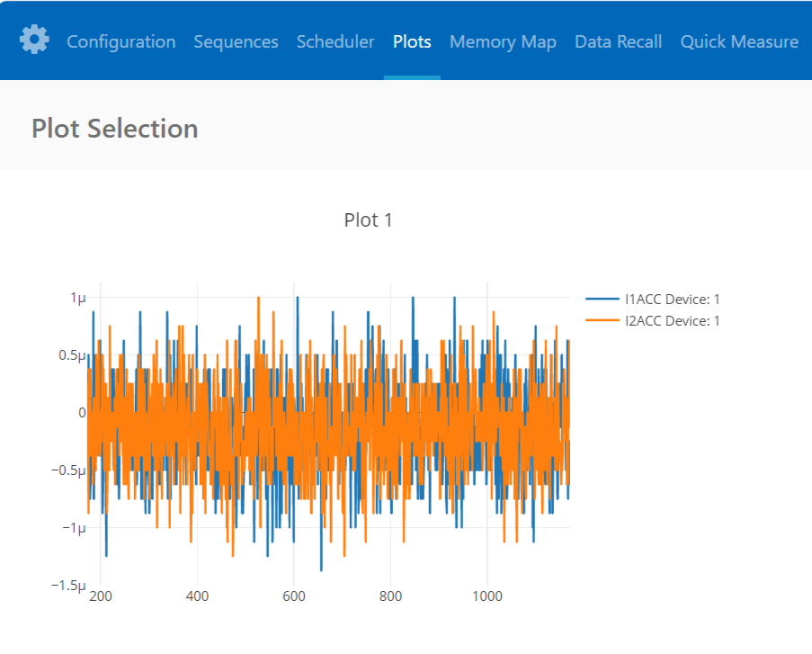Click the 600 label on the x-axis
Viewport: 812px width, 654px height.
(294, 596)
